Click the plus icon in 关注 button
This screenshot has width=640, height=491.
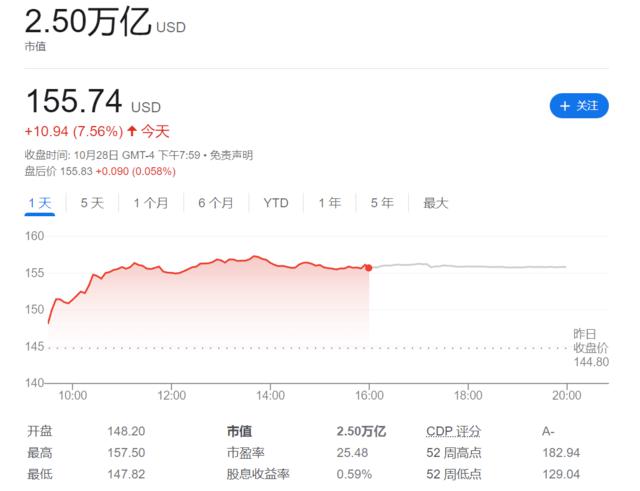(x=565, y=105)
